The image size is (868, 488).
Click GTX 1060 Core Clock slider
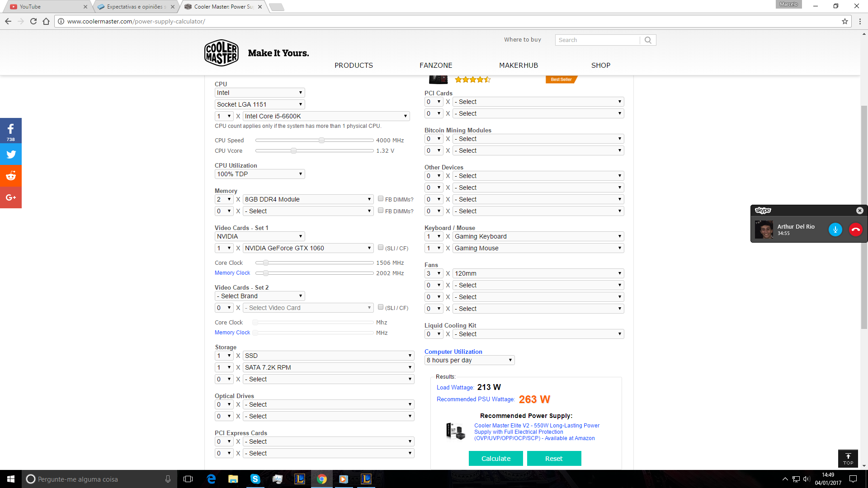(266, 263)
